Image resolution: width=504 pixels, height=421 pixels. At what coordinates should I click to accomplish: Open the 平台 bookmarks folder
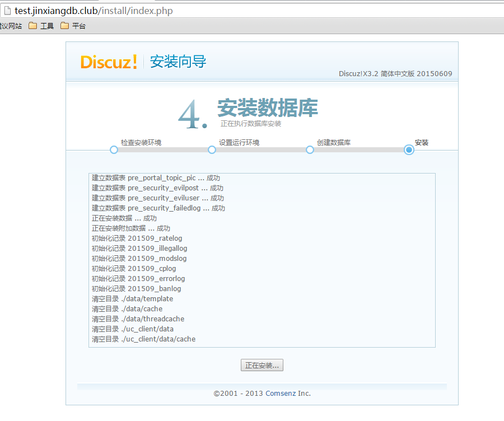tap(73, 26)
